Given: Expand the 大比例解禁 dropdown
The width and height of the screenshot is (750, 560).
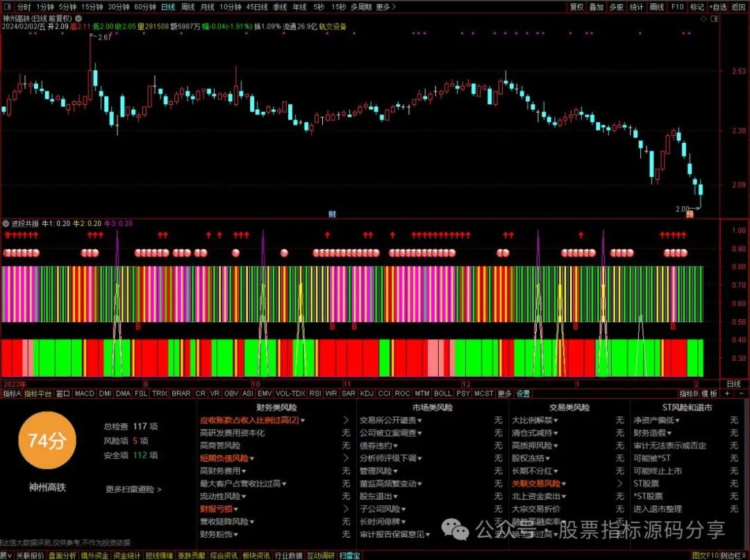Looking at the screenshot, I should click(x=556, y=421).
